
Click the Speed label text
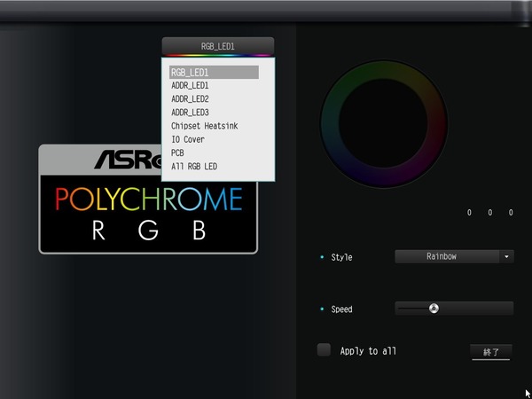pos(341,309)
